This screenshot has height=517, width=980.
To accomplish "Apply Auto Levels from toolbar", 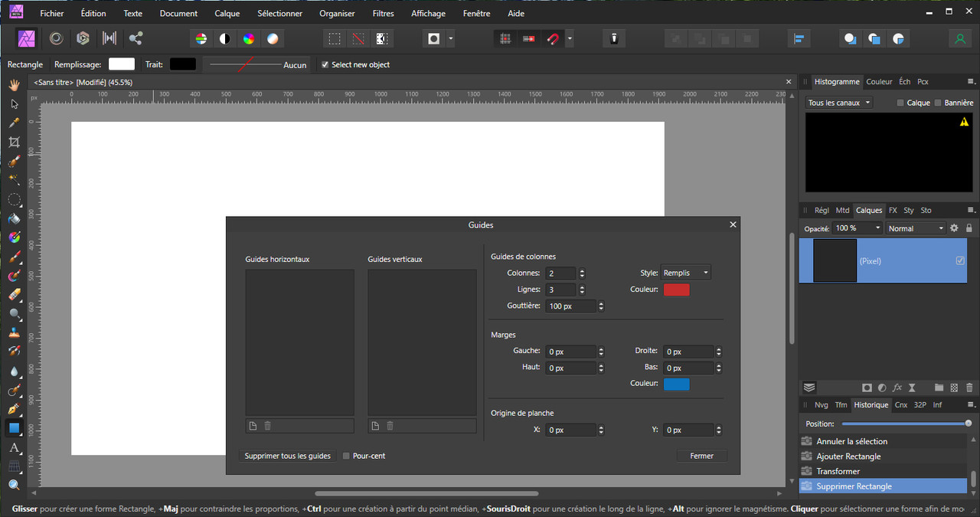I will 201,38.
